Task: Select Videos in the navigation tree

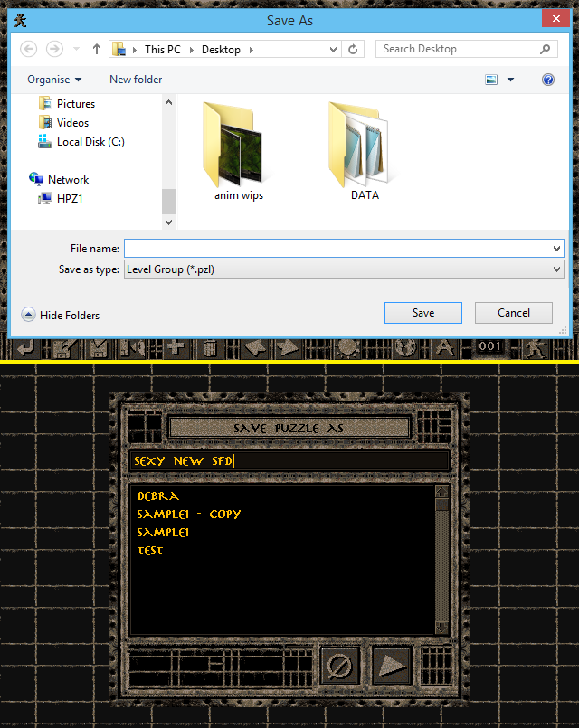Action: tap(64, 123)
